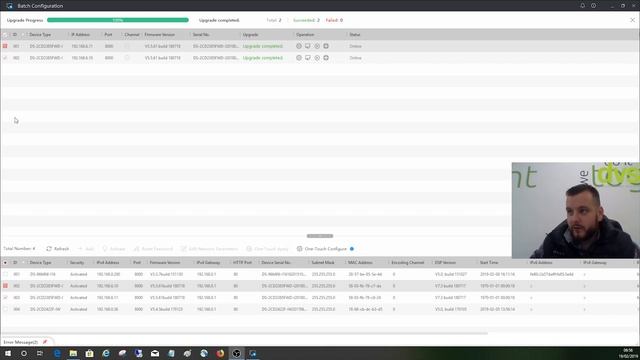Open Firefox from taskbar

(x=220, y=353)
